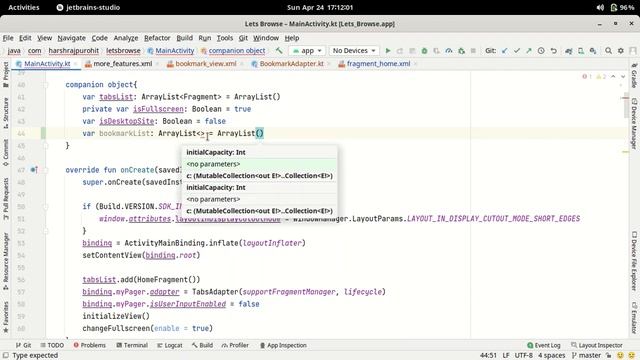640x360 pixels.
Task: Click the happy face feedback icon in status bar
Action: click(x=620, y=356)
